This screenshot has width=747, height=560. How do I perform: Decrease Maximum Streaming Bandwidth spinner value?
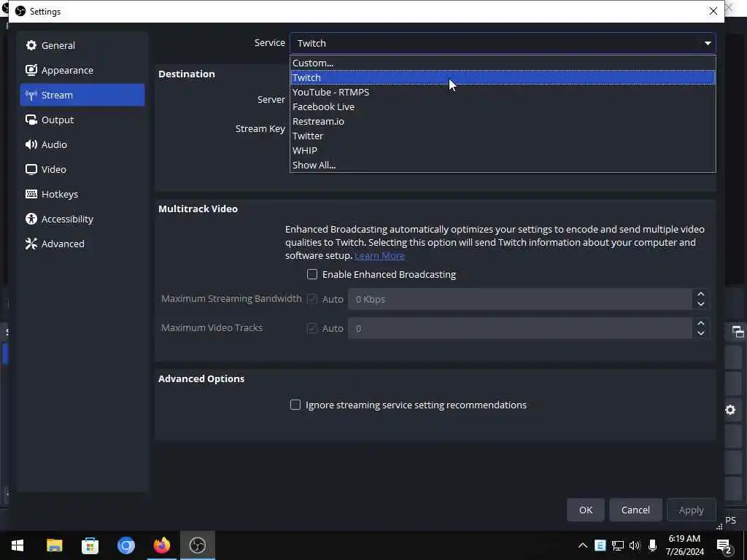click(701, 304)
